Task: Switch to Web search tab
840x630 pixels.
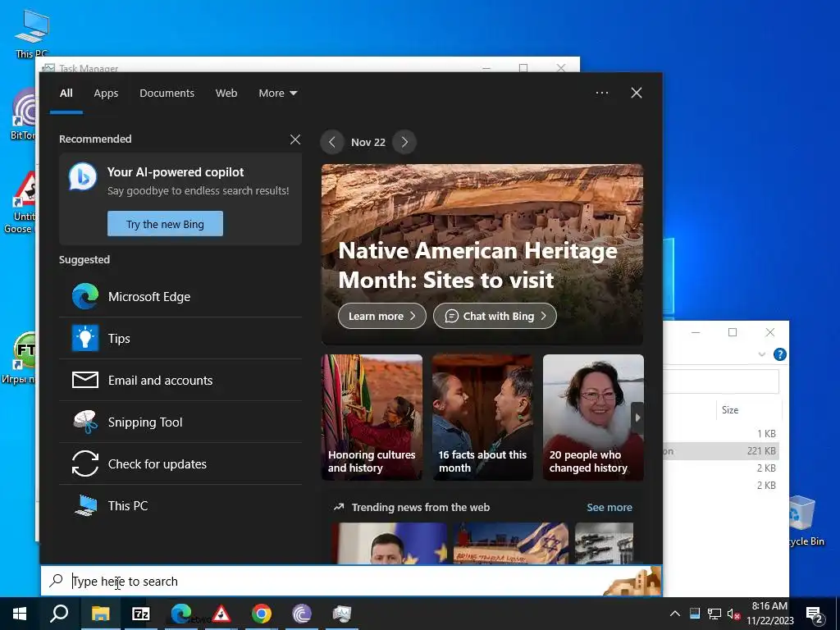Action: [x=226, y=94]
